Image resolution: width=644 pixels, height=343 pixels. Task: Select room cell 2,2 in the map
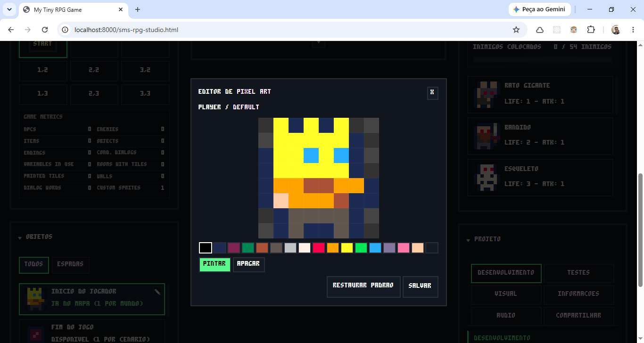[x=94, y=70]
